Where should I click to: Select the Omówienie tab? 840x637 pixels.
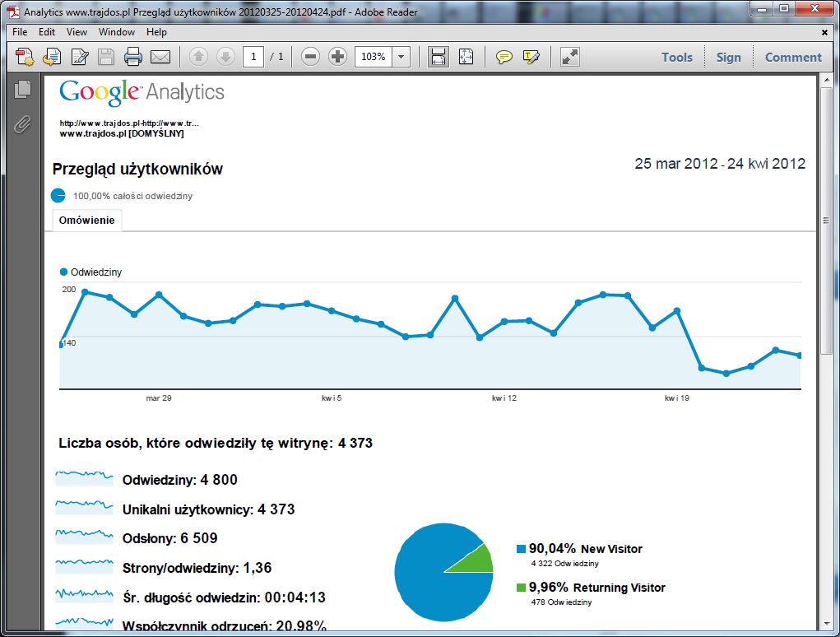click(86, 221)
